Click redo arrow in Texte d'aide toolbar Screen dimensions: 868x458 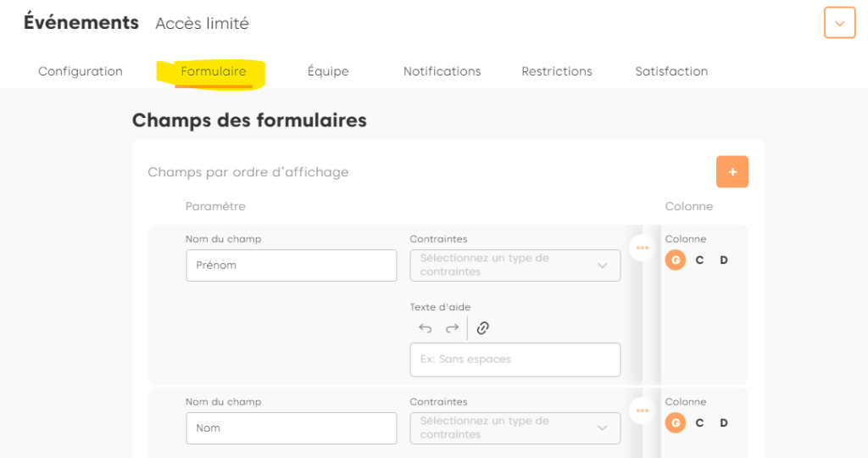coord(452,328)
